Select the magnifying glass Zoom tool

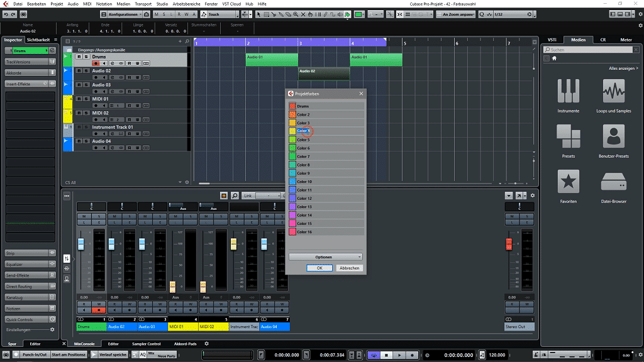coord(296,14)
